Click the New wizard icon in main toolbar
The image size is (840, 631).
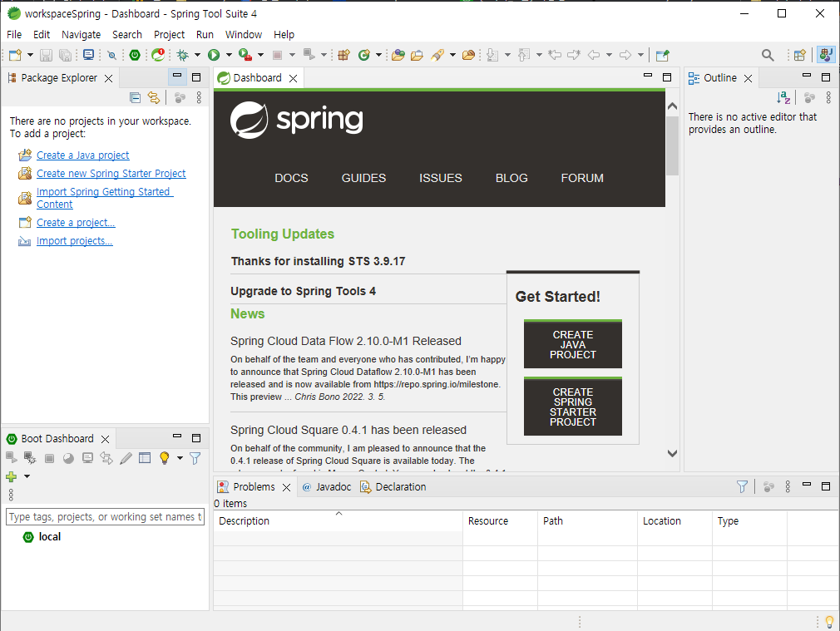point(16,55)
